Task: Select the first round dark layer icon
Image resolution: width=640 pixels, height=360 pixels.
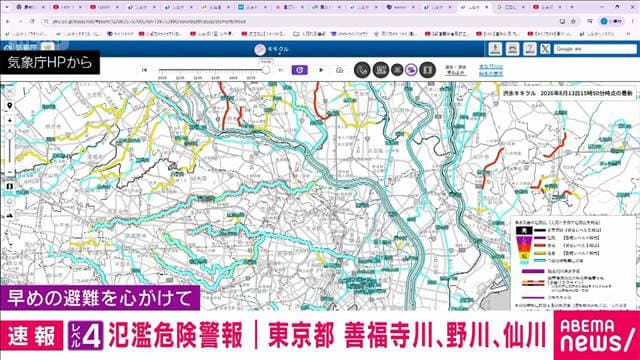Action: point(362,70)
